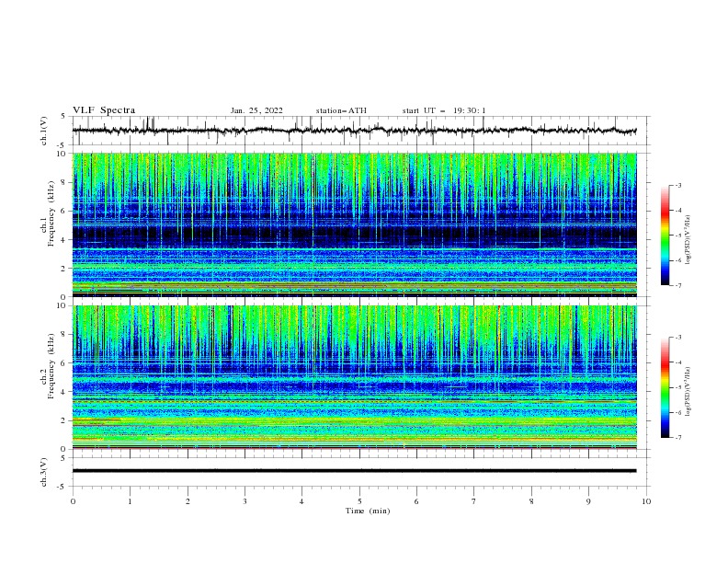This screenshot has height=563, width=728.
Task: Click the ch.1 "Frequency (kHz)" axis label
Action: point(51,214)
